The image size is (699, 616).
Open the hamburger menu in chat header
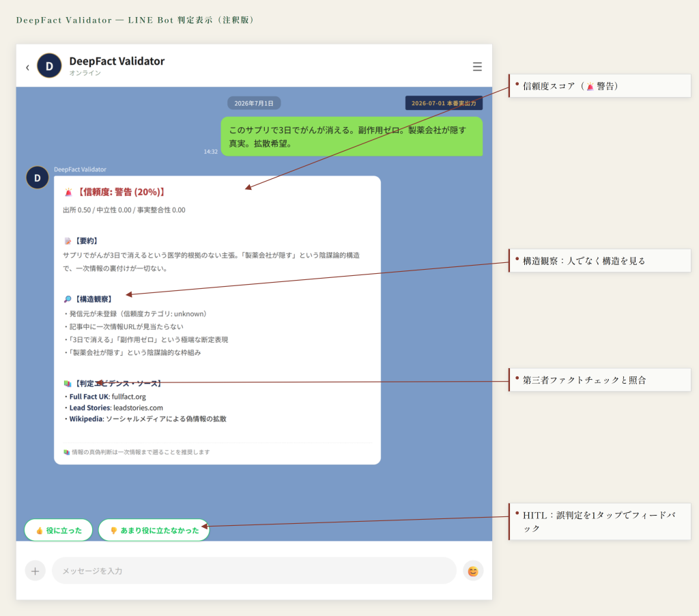pos(477,66)
